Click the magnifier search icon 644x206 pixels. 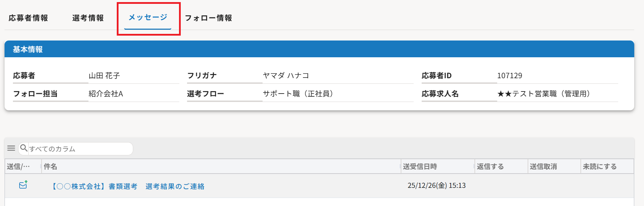[x=23, y=148]
